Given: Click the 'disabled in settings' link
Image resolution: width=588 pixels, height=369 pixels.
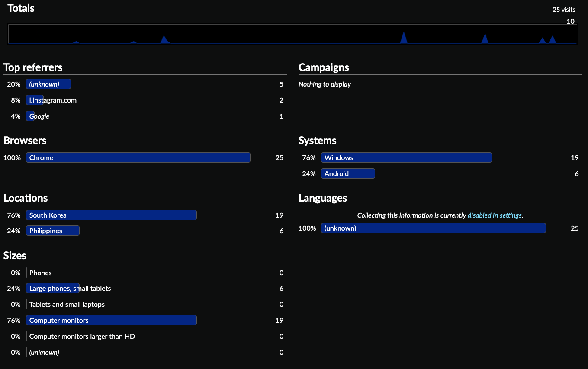Looking at the screenshot, I should 495,215.
